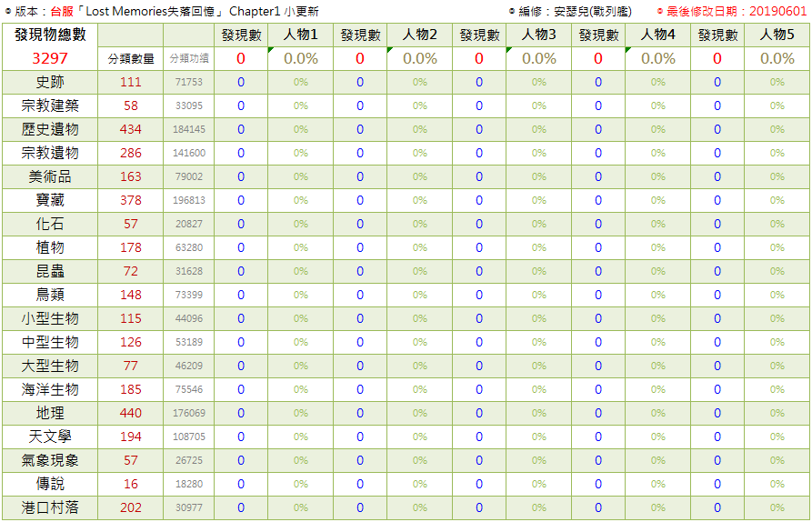
Task: Select the 天文學 category row label
Action: click(50, 437)
